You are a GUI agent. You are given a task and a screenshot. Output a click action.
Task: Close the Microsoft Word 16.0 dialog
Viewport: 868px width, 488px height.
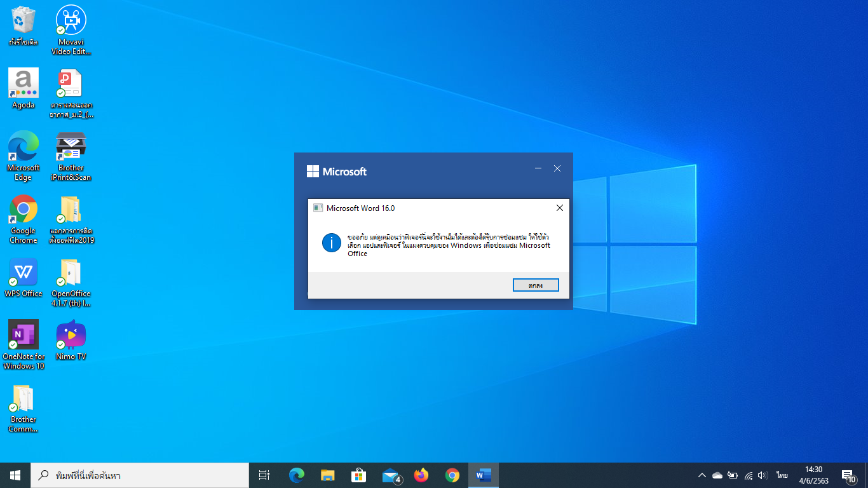pyautogui.click(x=559, y=208)
